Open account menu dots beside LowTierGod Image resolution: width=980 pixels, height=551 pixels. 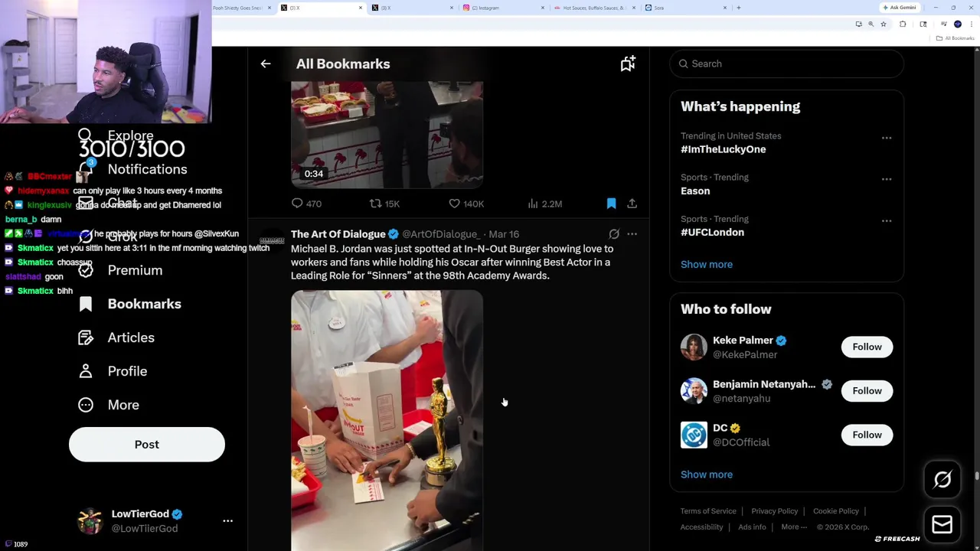pyautogui.click(x=227, y=521)
